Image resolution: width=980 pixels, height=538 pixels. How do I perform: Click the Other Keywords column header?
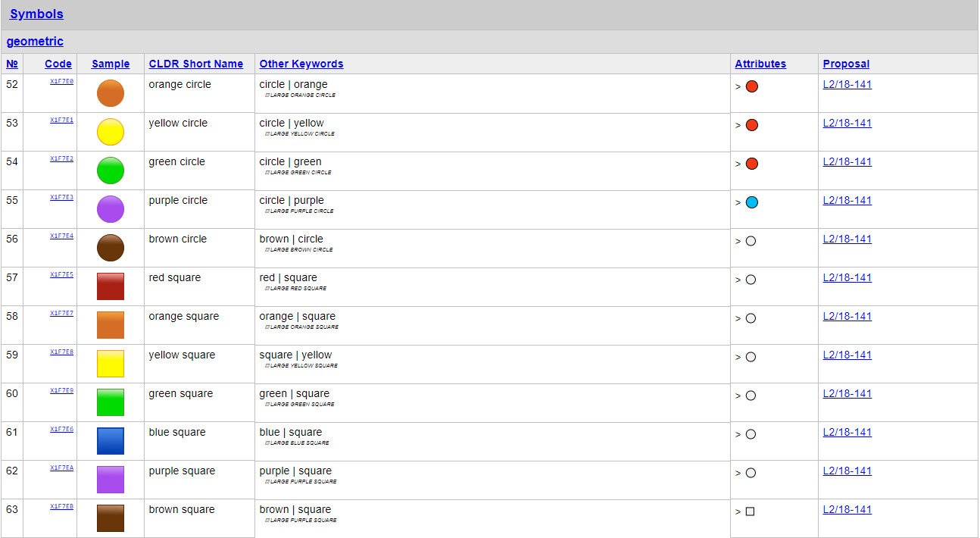point(301,64)
